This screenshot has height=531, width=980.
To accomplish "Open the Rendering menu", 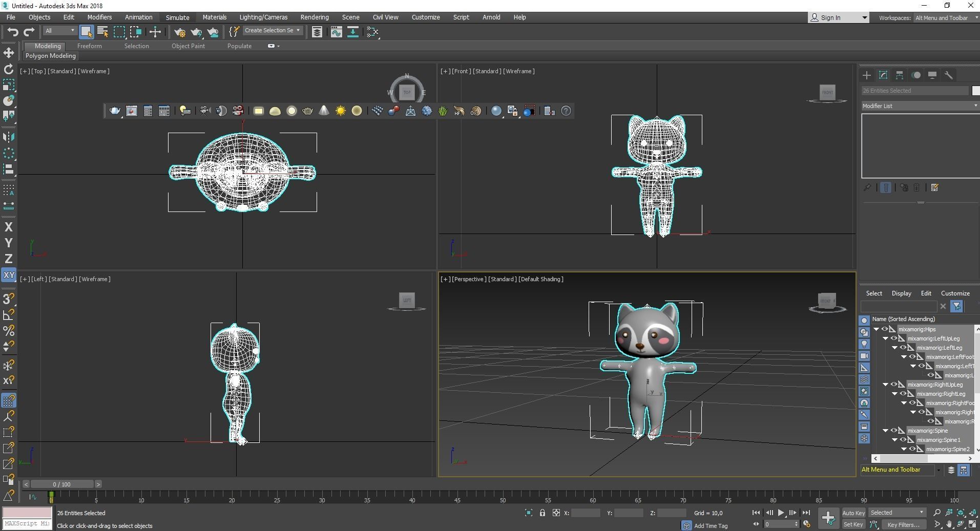I will [315, 17].
